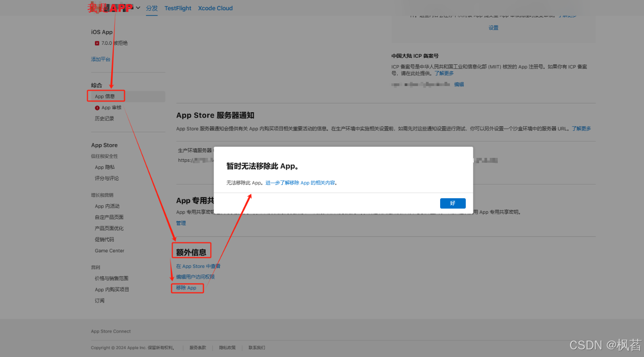Open the app switcher chevron dropdown
The width and height of the screenshot is (644, 357).
point(138,8)
